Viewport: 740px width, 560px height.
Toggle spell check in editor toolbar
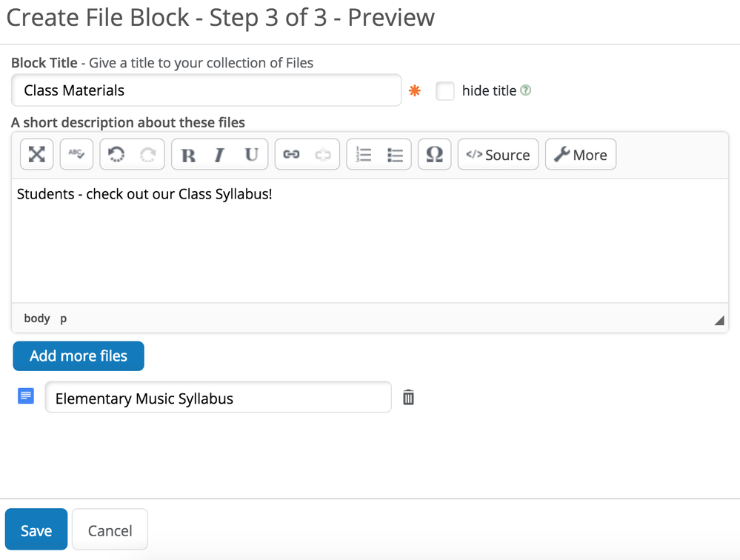click(76, 154)
